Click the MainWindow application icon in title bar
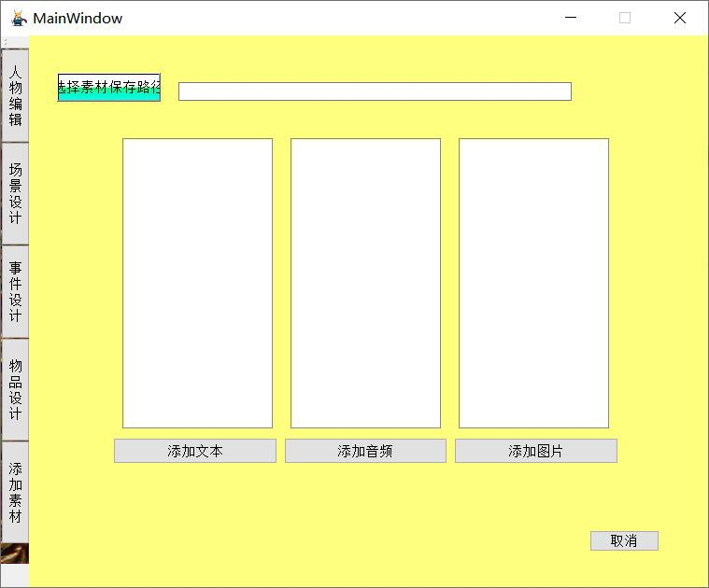Viewport: 709px width, 588px height. [19, 18]
